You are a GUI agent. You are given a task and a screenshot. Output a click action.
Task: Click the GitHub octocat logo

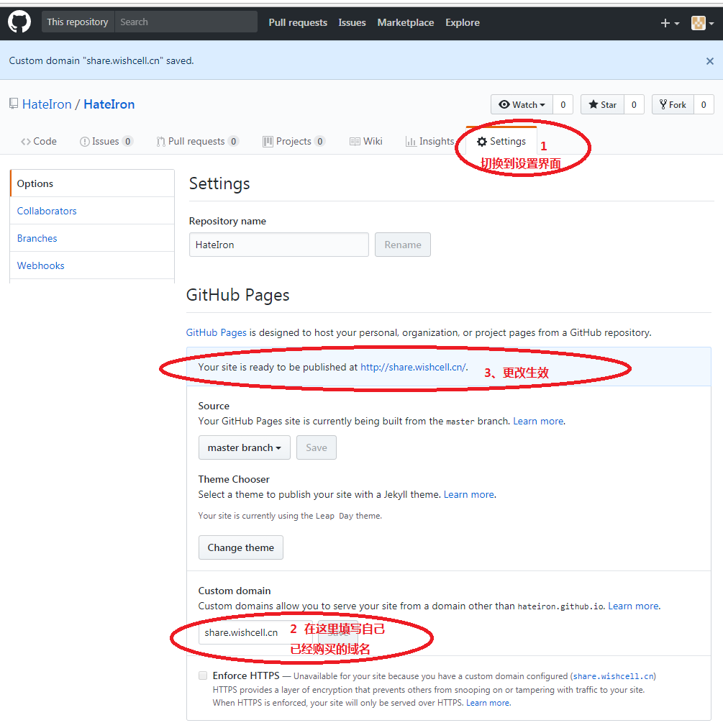click(x=19, y=22)
